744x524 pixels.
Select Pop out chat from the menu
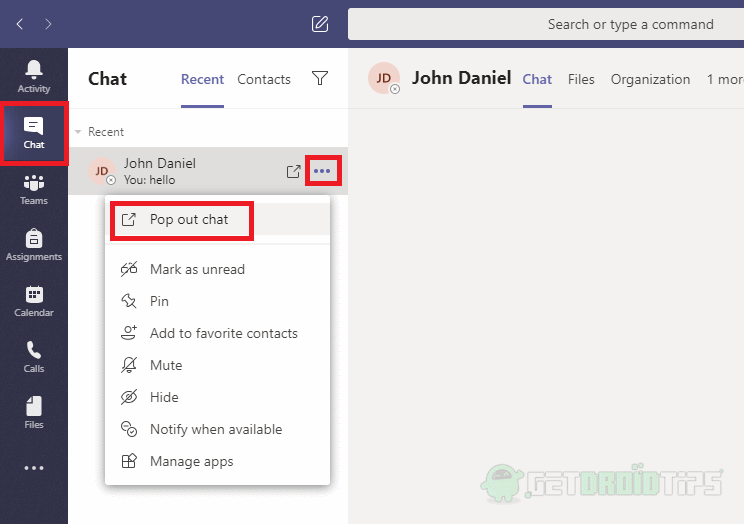point(217,219)
